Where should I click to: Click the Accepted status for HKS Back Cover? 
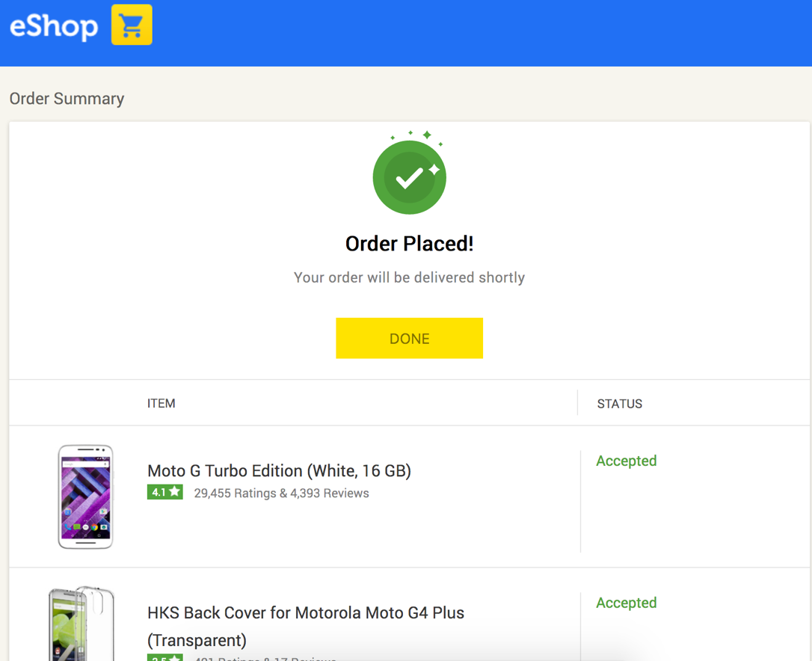click(x=626, y=603)
